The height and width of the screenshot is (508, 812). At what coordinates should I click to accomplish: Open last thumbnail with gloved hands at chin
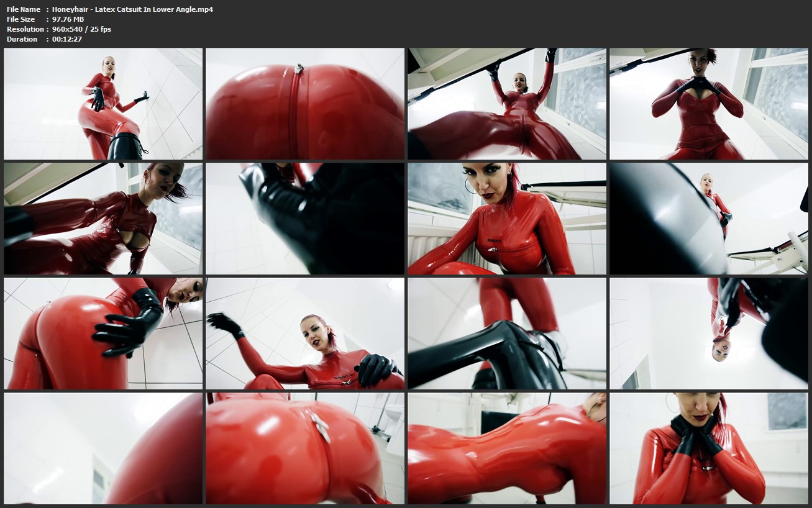709,448
